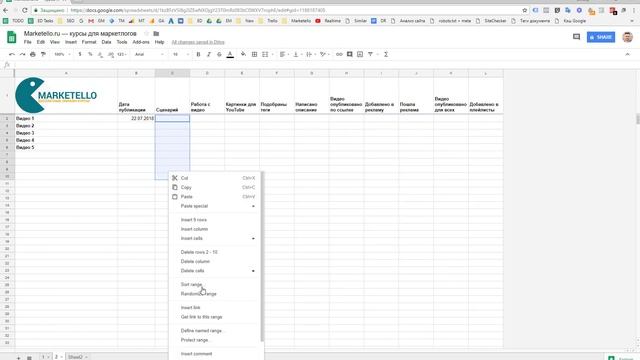Click the add sheet plus button
Screen dimensions: 640x360
click(x=18, y=357)
